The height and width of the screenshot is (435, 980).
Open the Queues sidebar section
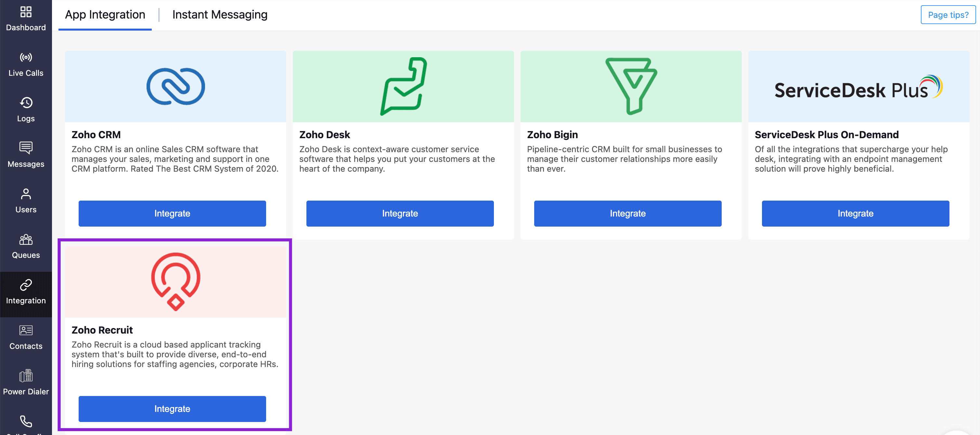pos(26,240)
